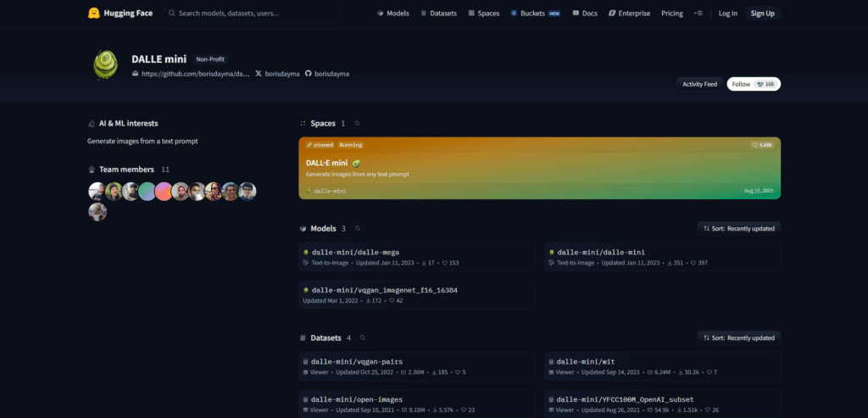The image size is (868, 418).
Task: Open the GitHub borisdayma profile link
Action: [327, 74]
